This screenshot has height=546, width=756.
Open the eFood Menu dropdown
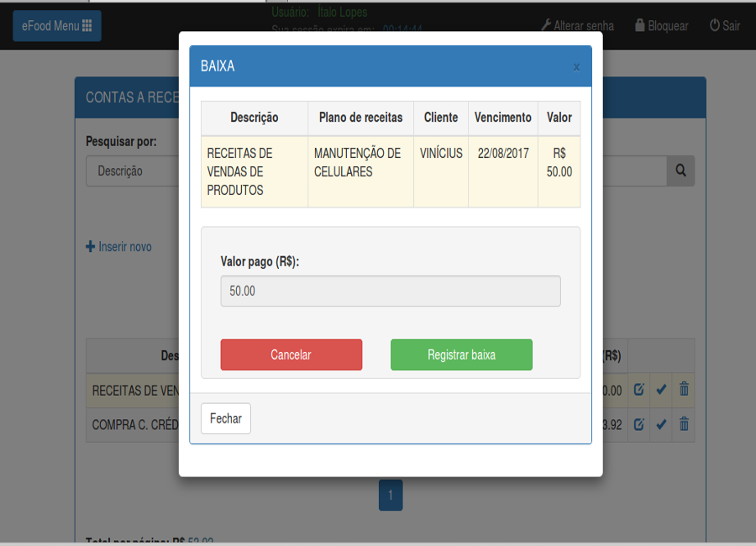tap(56, 26)
